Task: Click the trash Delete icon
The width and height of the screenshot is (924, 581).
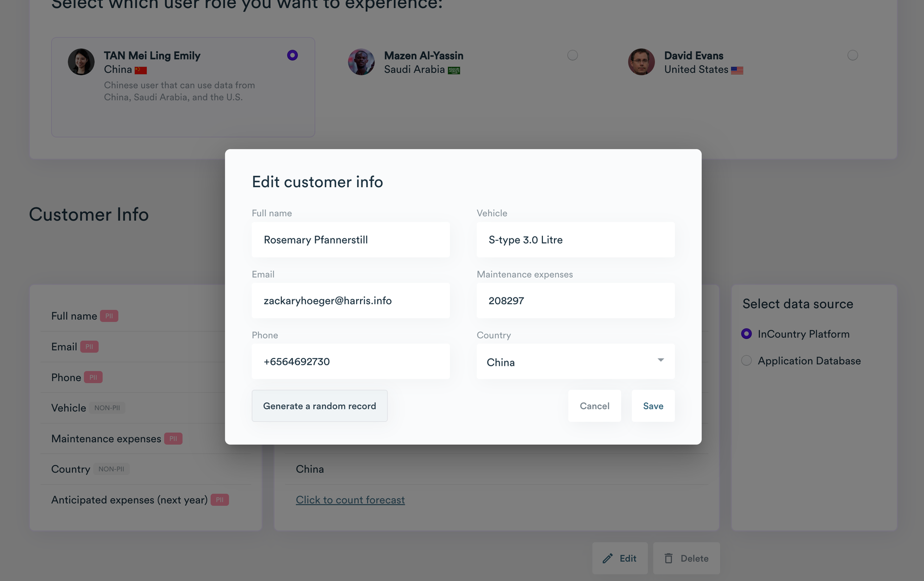Action: pyautogui.click(x=668, y=558)
